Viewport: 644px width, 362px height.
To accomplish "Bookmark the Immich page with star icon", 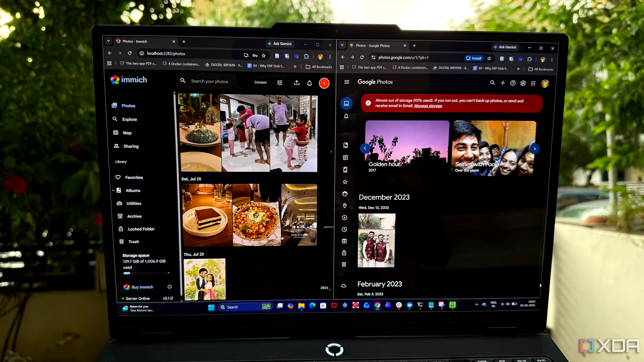I will click(264, 56).
